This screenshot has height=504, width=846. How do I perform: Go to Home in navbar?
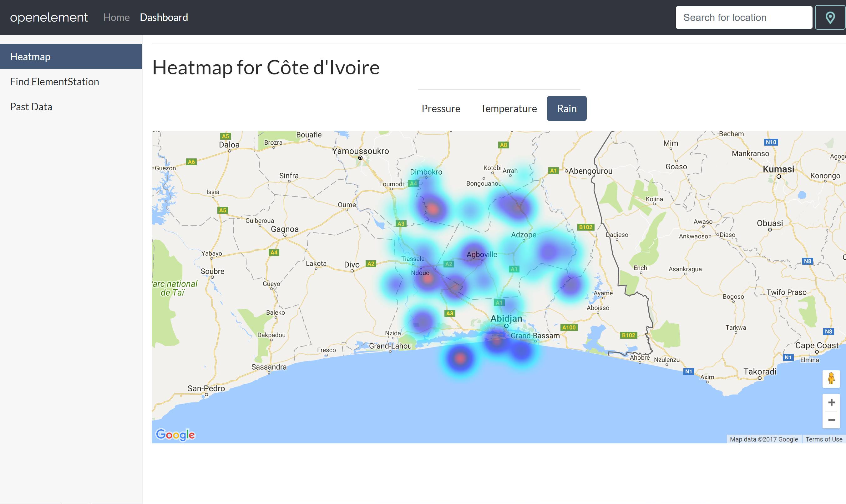point(116,18)
